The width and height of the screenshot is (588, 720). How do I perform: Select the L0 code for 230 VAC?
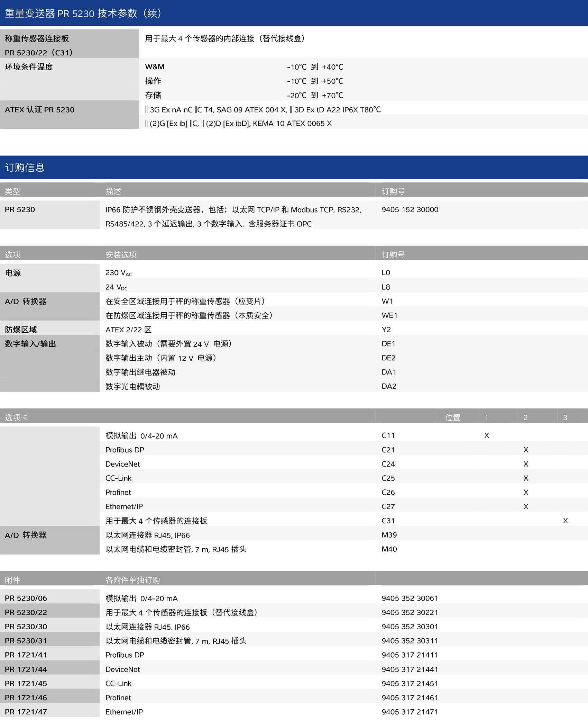click(x=386, y=273)
